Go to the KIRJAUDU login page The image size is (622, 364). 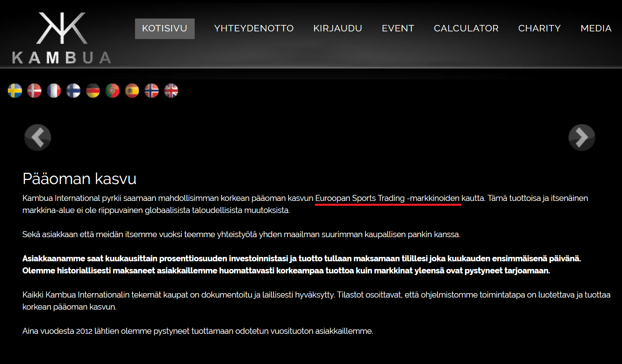pos(338,29)
